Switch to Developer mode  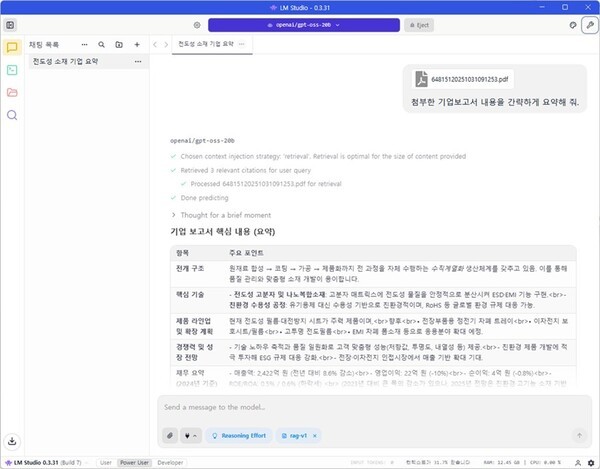(x=170, y=463)
